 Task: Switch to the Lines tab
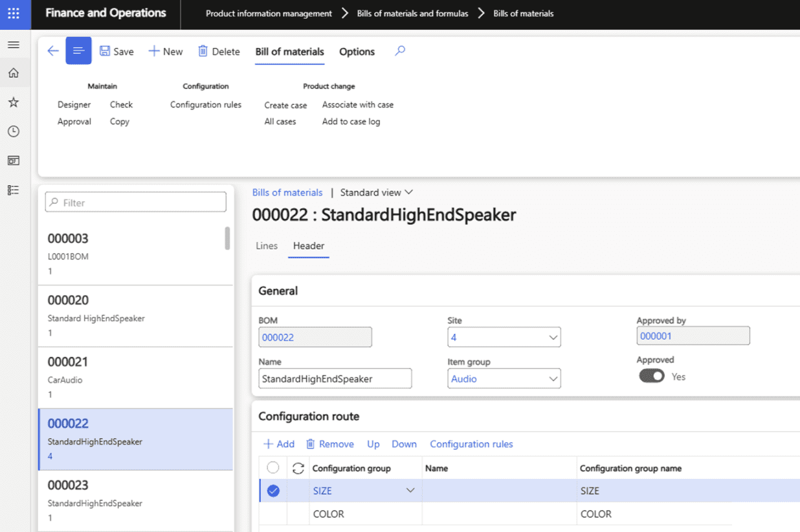coord(267,246)
